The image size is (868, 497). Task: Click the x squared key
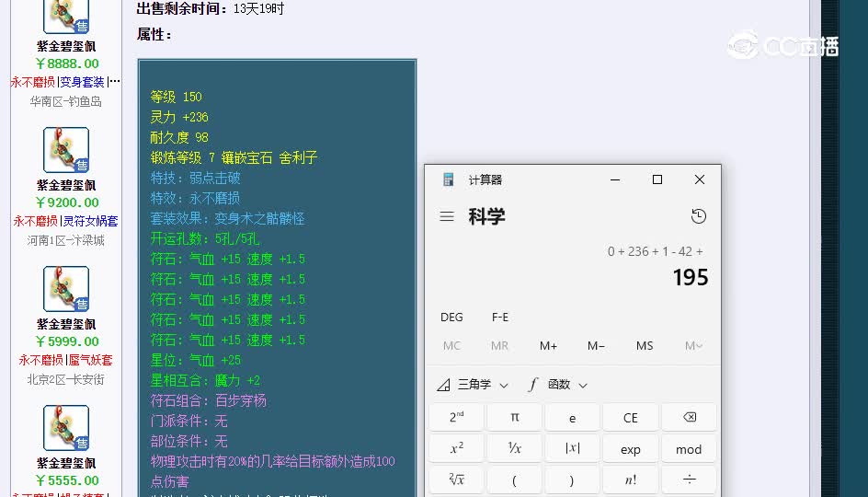[456, 448]
